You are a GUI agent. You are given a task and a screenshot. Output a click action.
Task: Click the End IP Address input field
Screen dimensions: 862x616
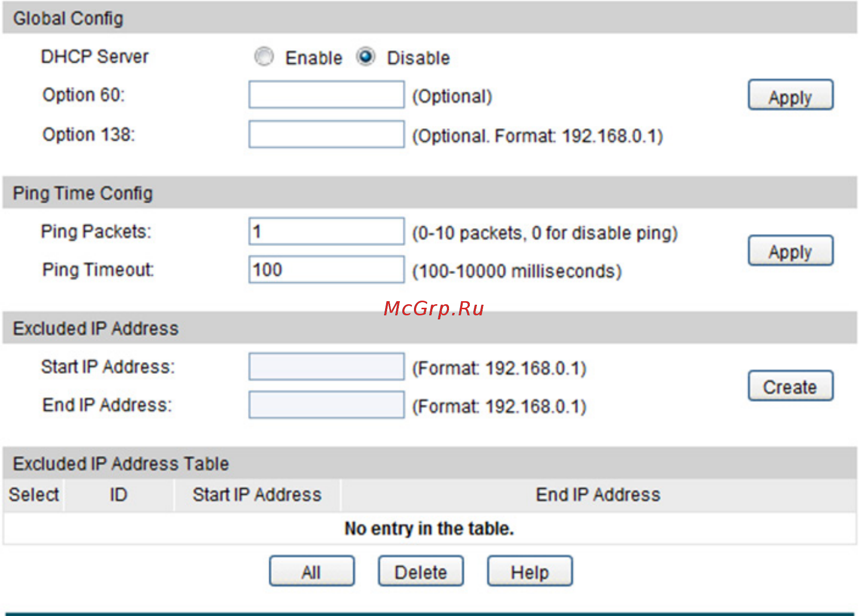tap(326, 405)
